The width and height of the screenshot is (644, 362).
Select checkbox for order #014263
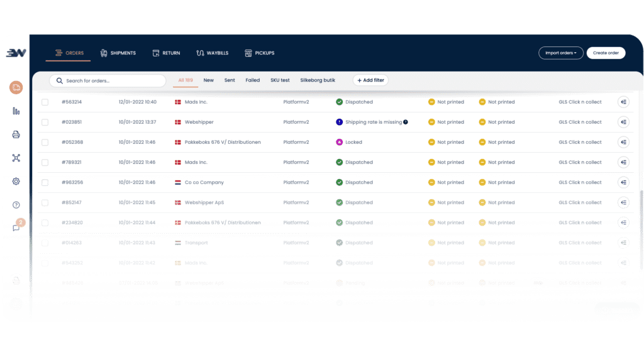pos(45,243)
